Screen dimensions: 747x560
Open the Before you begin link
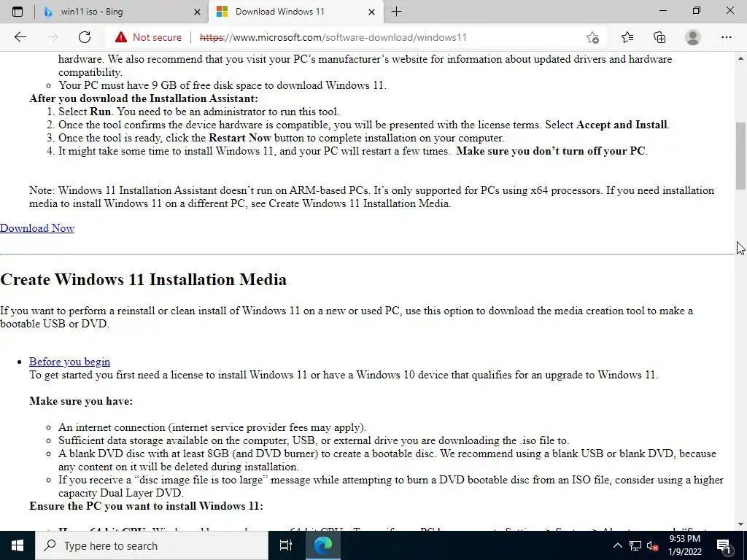tap(69, 362)
